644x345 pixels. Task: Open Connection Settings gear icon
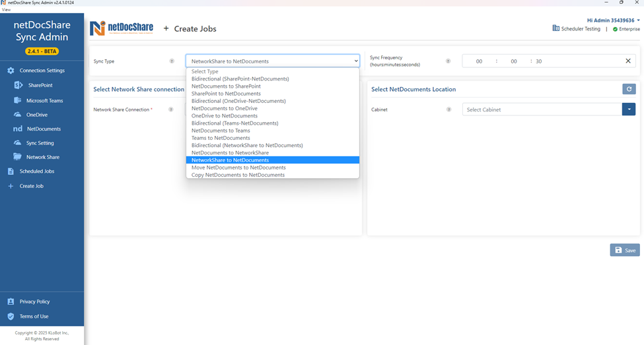(x=11, y=71)
